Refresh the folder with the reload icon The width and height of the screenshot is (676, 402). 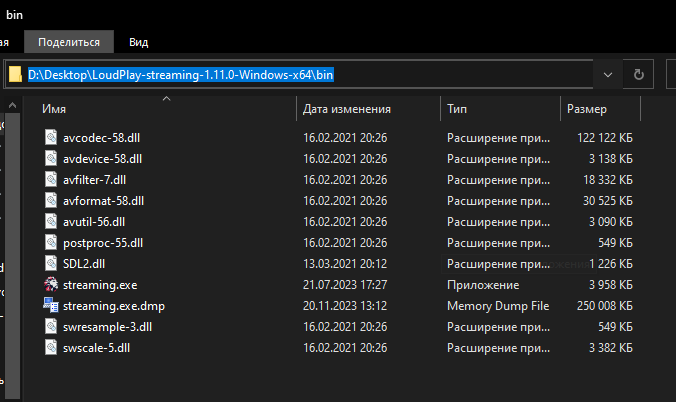(638, 75)
